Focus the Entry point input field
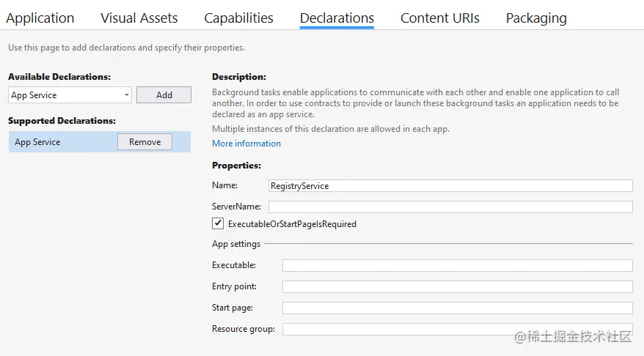Image resolution: width=644 pixels, height=356 pixels. click(x=457, y=286)
